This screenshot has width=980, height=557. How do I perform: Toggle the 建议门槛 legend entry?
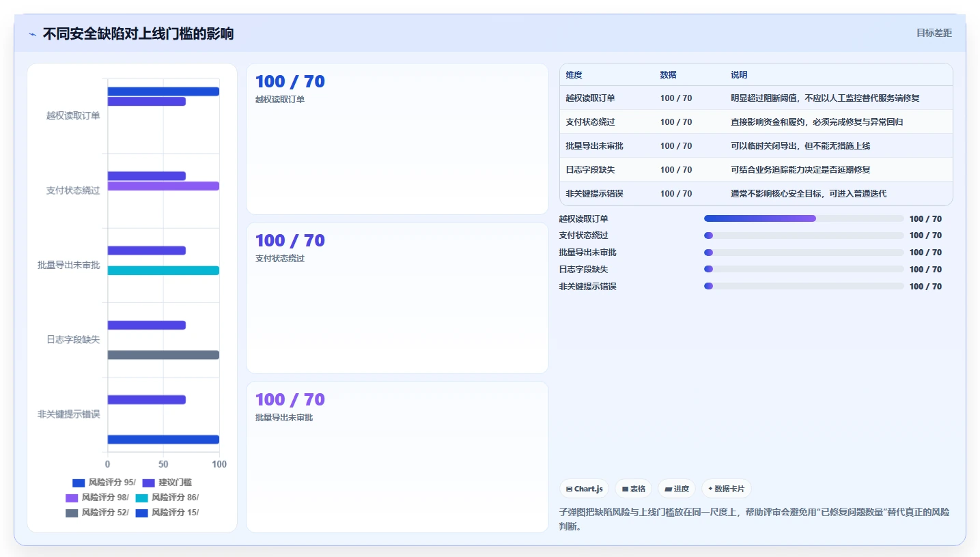167,483
